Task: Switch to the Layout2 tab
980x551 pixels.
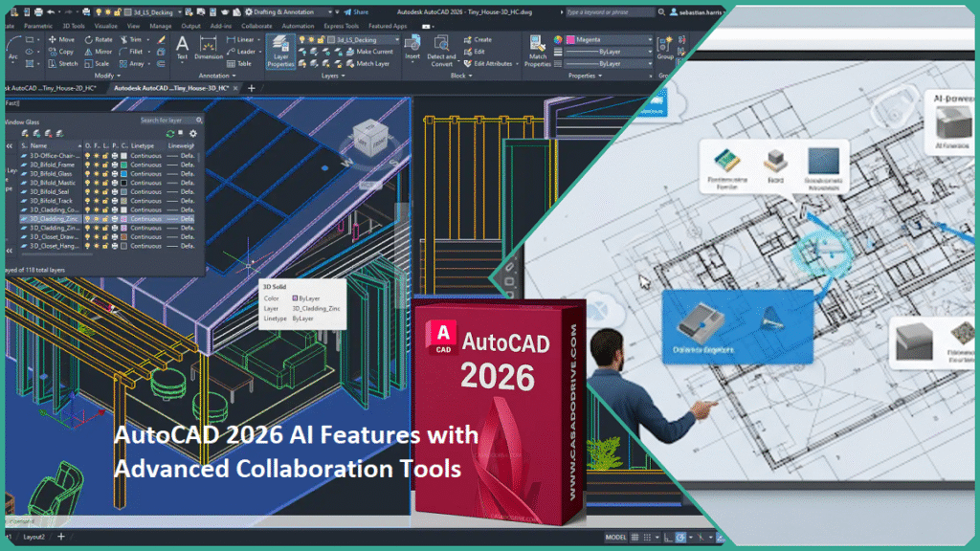Action: pos(33,537)
